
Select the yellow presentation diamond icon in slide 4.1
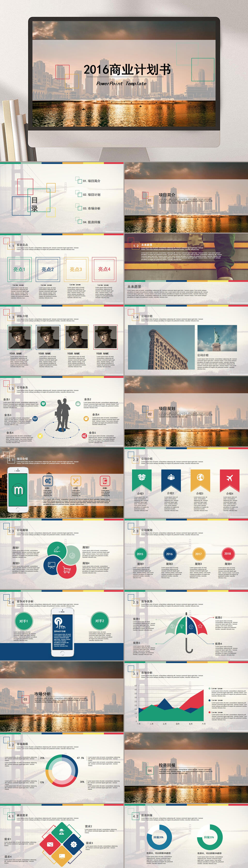click(62, 856)
